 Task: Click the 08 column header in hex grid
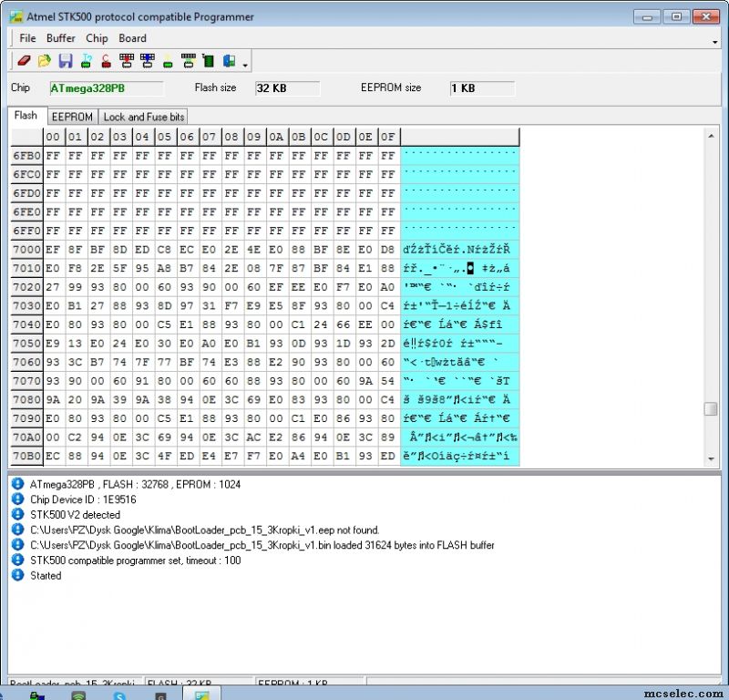(231, 137)
